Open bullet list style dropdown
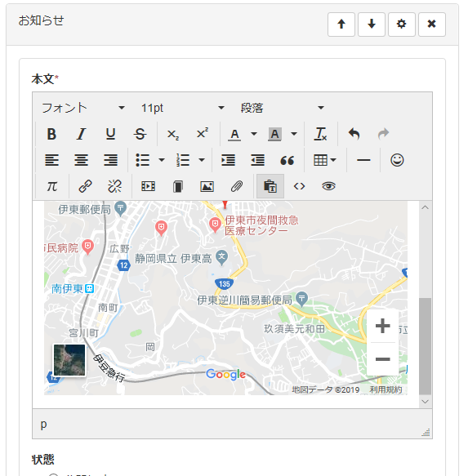468x476 pixels. [x=162, y=160]
